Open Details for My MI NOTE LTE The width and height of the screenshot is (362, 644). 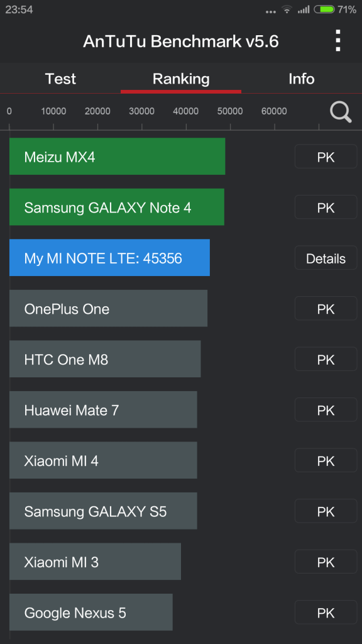(x=326, y=258)
